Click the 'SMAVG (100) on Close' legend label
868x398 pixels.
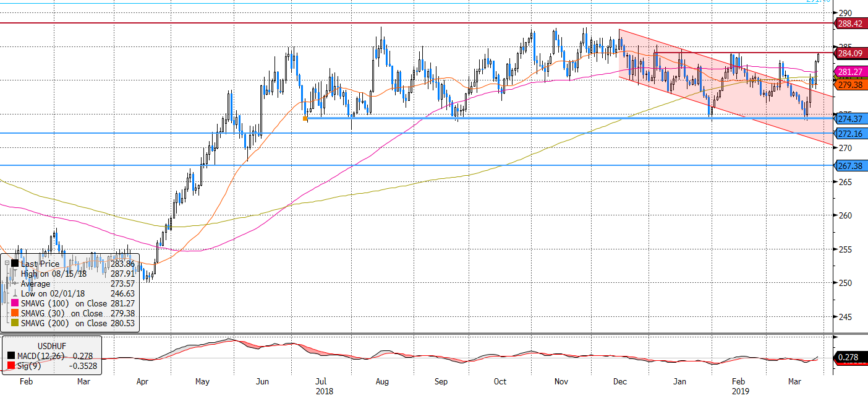pos(64,303)
